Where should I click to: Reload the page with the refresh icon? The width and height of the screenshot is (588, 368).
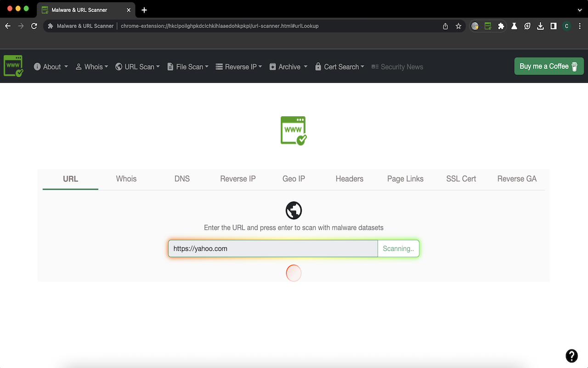(34, 26)
